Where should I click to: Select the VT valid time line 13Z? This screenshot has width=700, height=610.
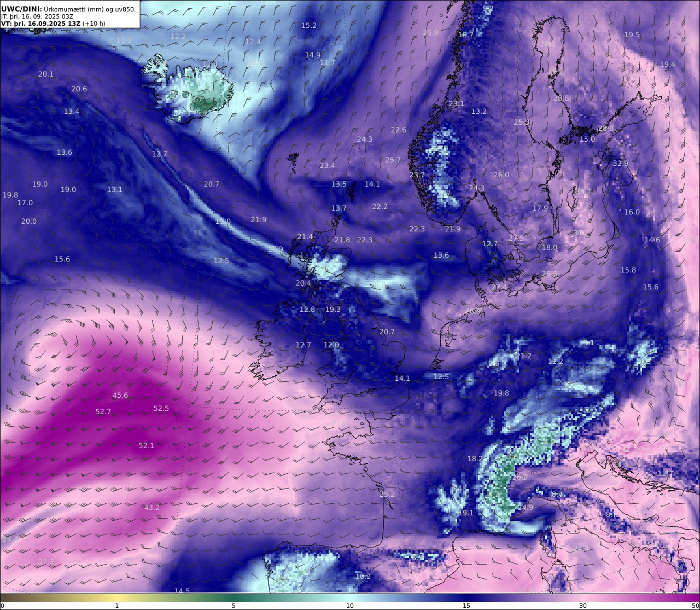53,24
